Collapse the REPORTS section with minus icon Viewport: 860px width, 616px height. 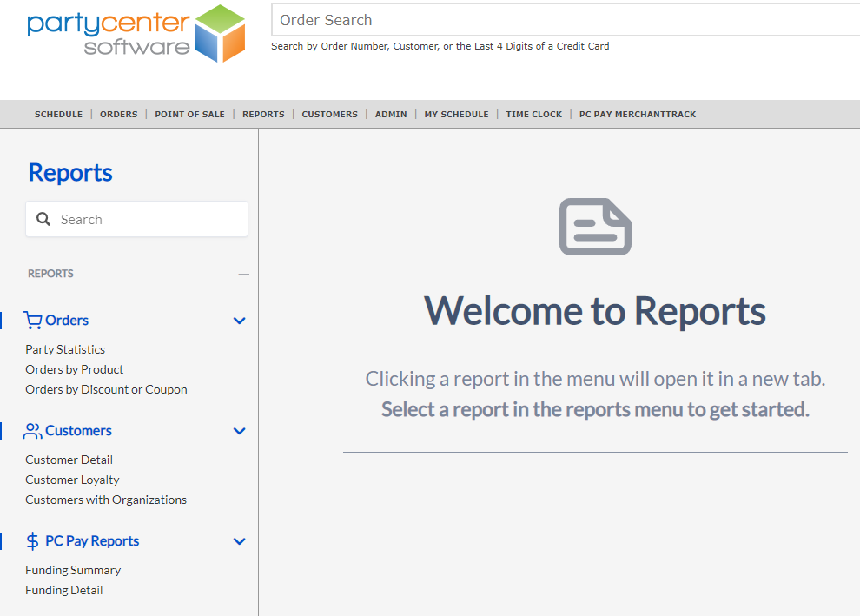243,275
